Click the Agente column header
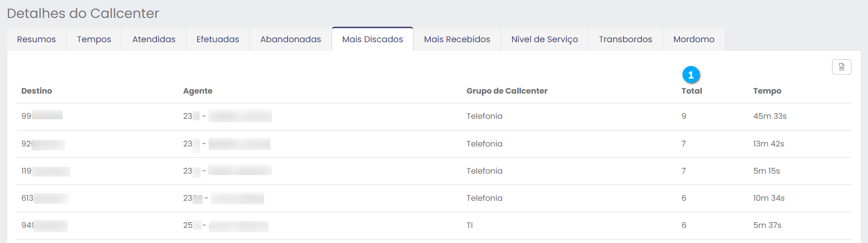The height and width of the screenshot is (243, 868). click(x=198, y=91)
